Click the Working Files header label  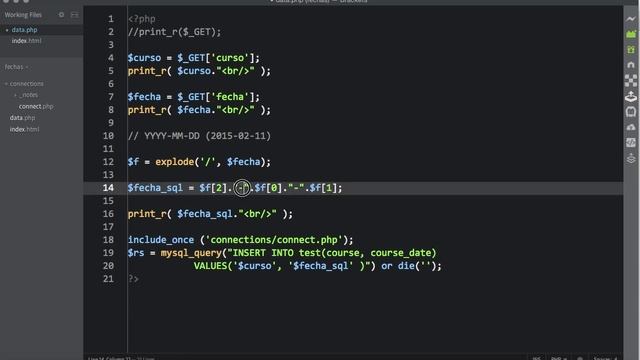click(x=23, y=15)
